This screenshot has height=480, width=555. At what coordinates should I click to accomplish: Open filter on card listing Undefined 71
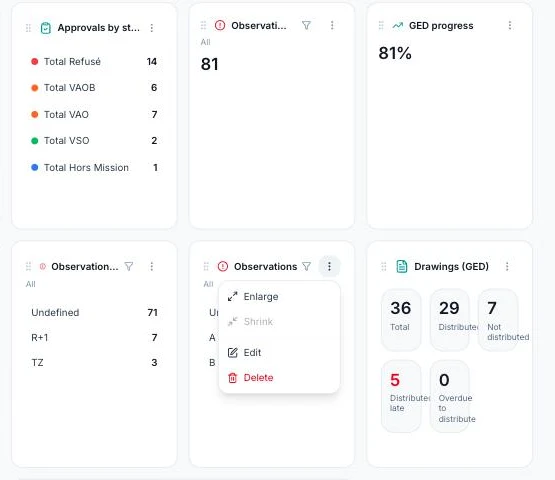[x=129, y=266]
